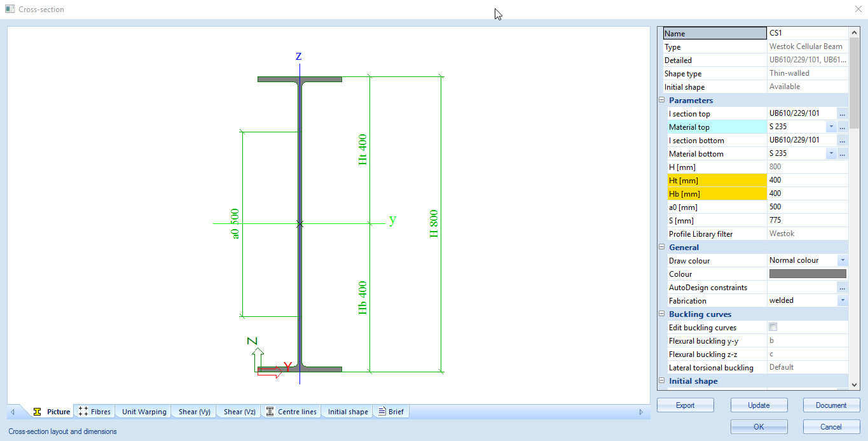Open I section top browse button
The image size is (868, 441).
(842, 114)
